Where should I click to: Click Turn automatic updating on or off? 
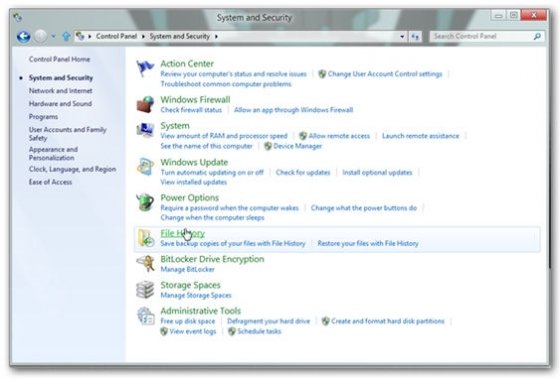[x=212, y=173]
